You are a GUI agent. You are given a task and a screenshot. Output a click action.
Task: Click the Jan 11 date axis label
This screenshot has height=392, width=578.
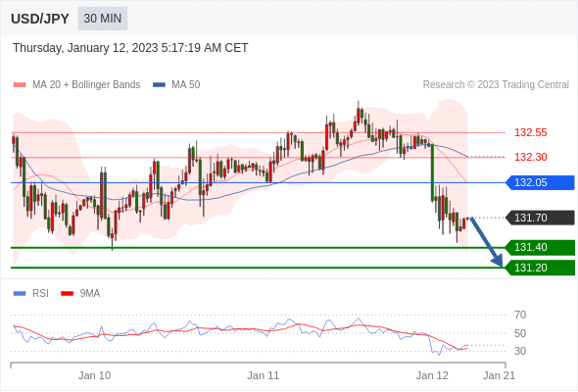pos(264,375)
